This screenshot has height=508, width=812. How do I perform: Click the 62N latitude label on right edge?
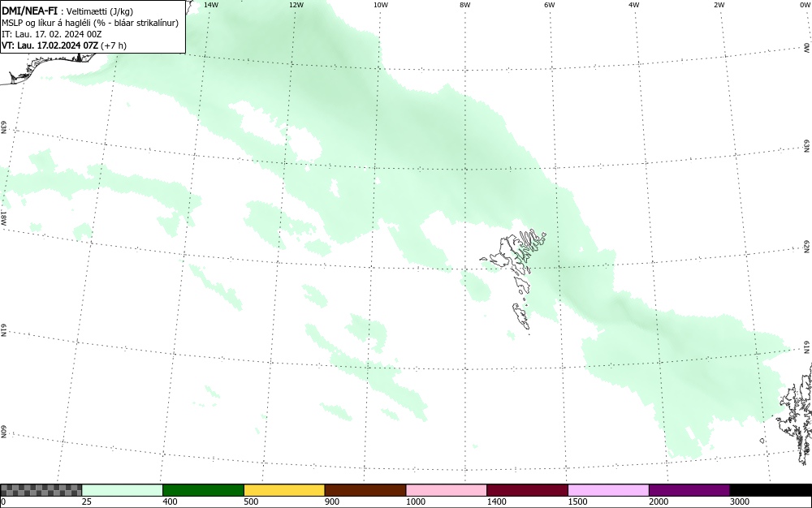click(807, 247)
